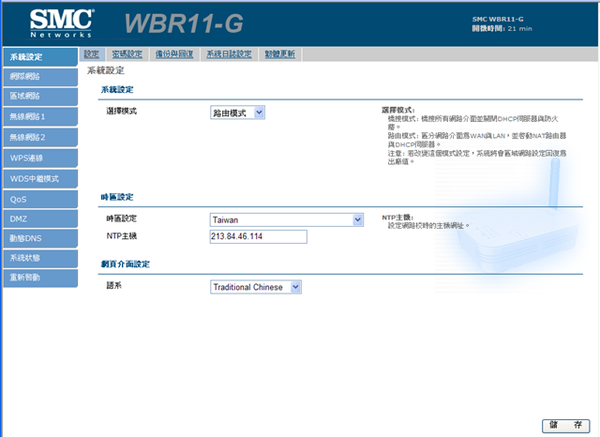Image resolution: width=600 pixels, height=437 pixels.
Task: Select WPS連線 in the sidebar
Action: click(40, 158)
